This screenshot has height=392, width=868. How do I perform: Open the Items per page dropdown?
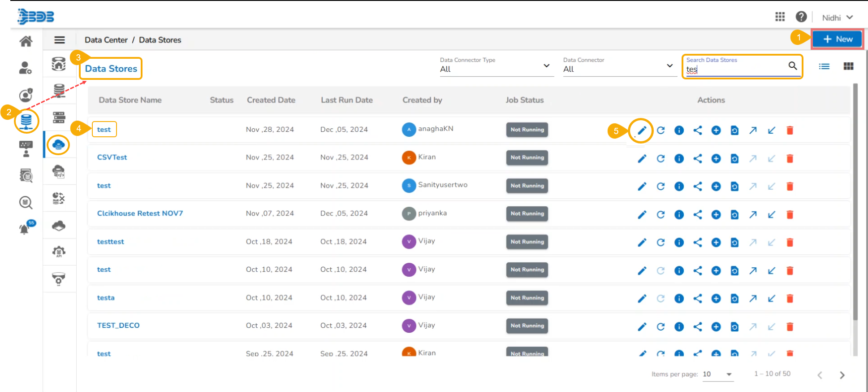click(717, 375)
